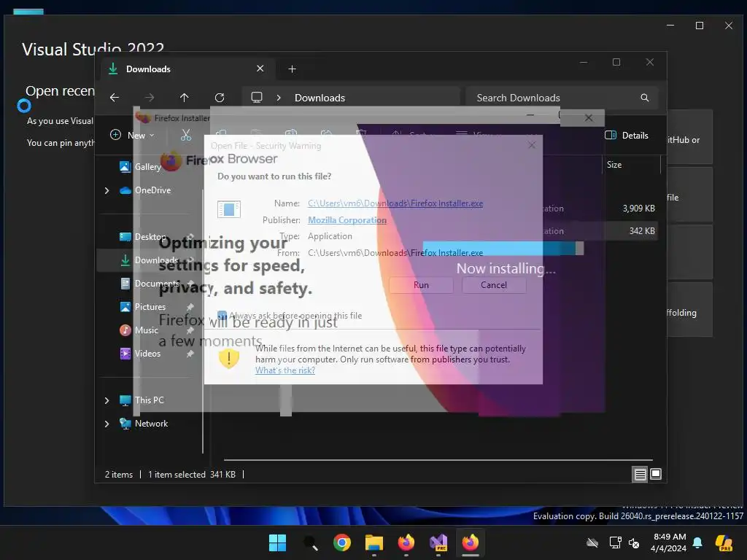This screenshot has height=560, width=747.
Task: Click the "What's the risk?" link
Action: (x=285, y=370)
